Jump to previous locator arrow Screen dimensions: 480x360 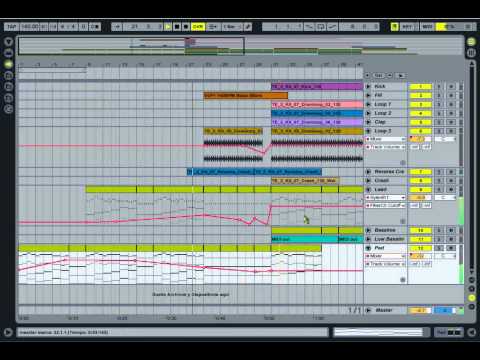pos(368,76)
